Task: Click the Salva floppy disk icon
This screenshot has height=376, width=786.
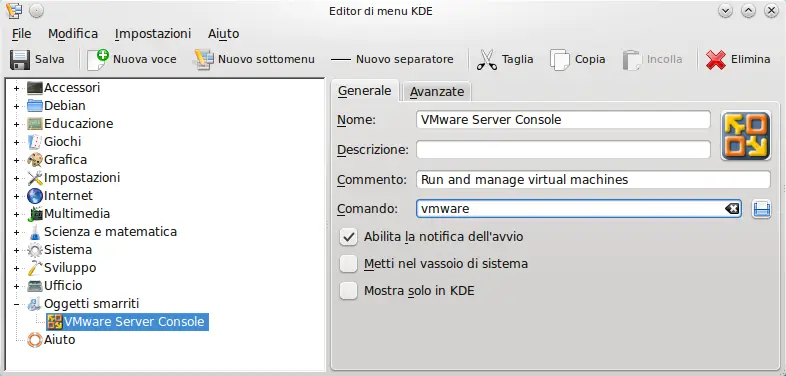Action: tap(20, 60)
